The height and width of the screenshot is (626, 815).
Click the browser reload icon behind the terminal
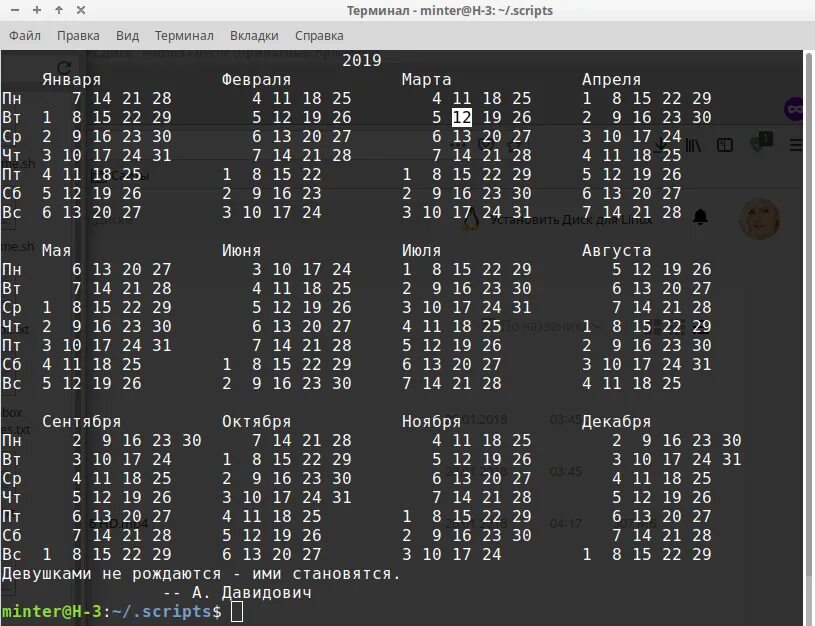[x=64, y=67]
